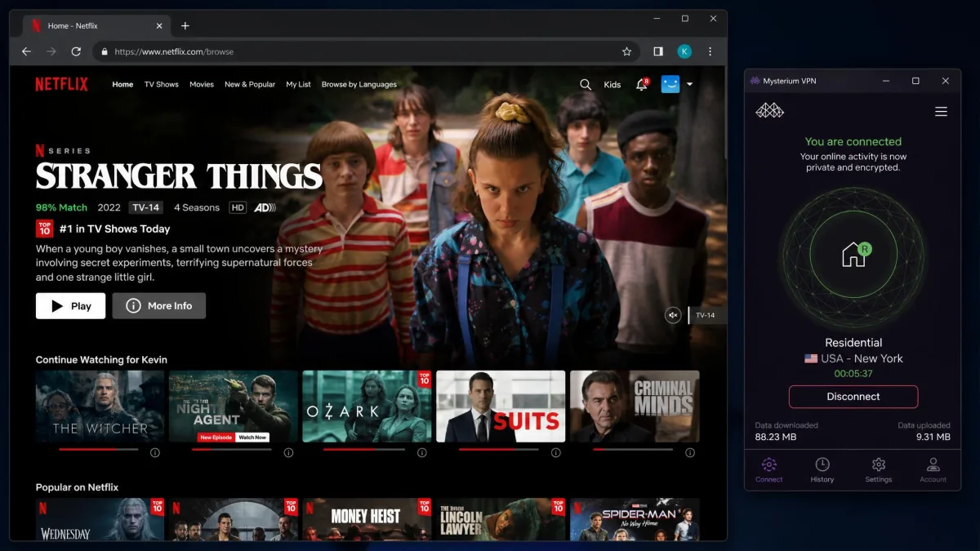Open History tab in Mysterium VPN
980x551 pixels.
822,469
